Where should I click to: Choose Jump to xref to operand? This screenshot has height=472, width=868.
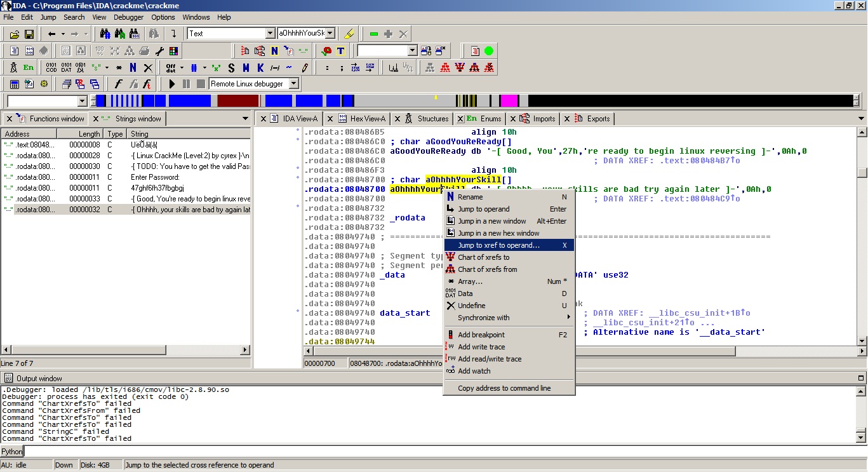pyautogui.click(x=509, y=245)
